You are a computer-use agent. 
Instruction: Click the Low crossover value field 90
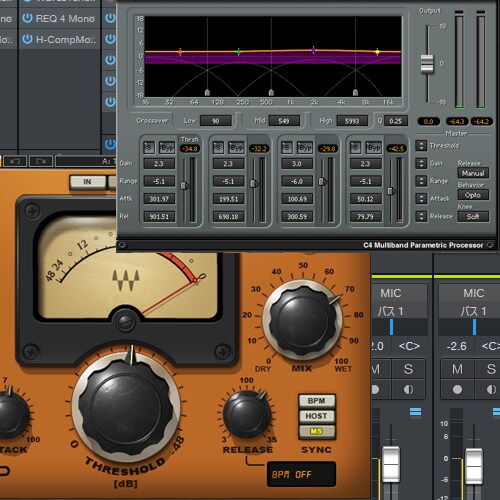(x=216, y=121)
